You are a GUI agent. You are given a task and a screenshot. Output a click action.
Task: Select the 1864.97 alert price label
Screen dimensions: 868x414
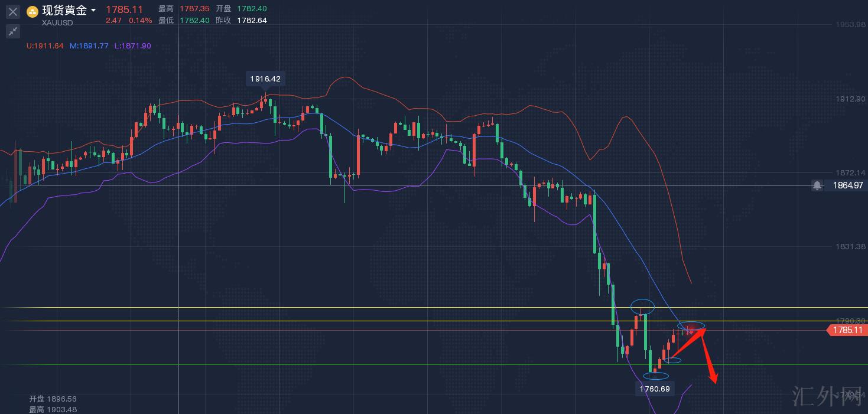(x=848, y=185)
